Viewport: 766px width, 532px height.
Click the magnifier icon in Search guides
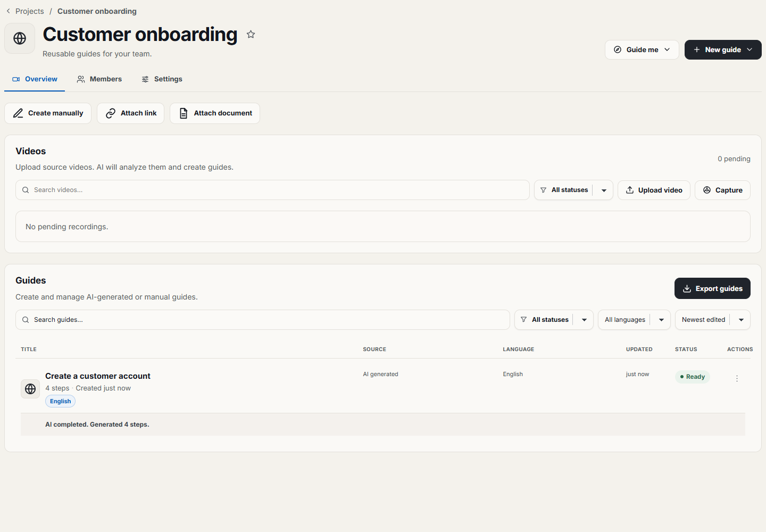[x=26, y=320]
